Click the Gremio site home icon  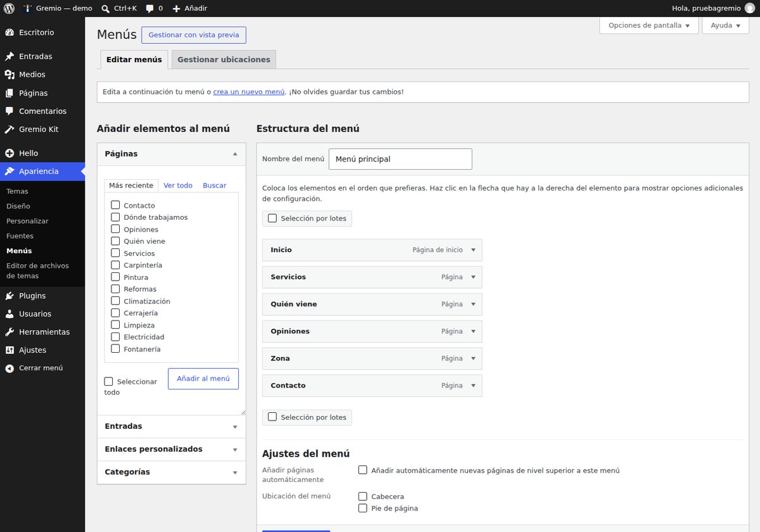click(27, 8)
